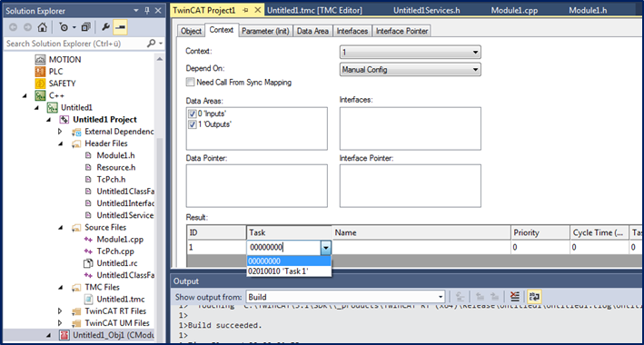Click the Untitled1 Project icon
This screenshot has width=644, height=345.
coord(64,120)
